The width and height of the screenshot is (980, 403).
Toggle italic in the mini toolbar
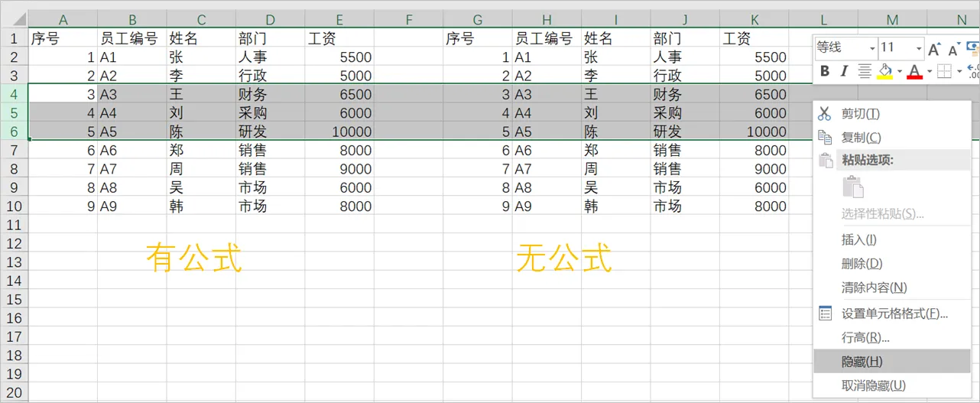(844, 71)
